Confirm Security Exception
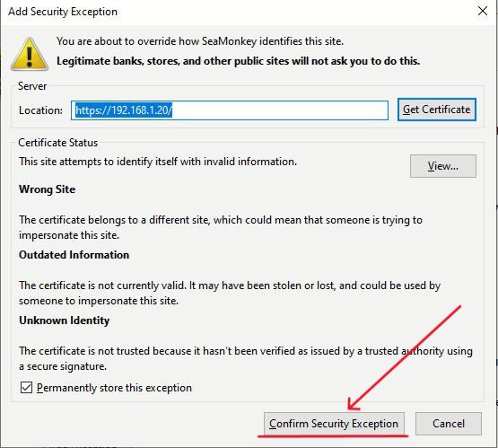498x448 pixels. pyautogui.click(x=334, y=424)
